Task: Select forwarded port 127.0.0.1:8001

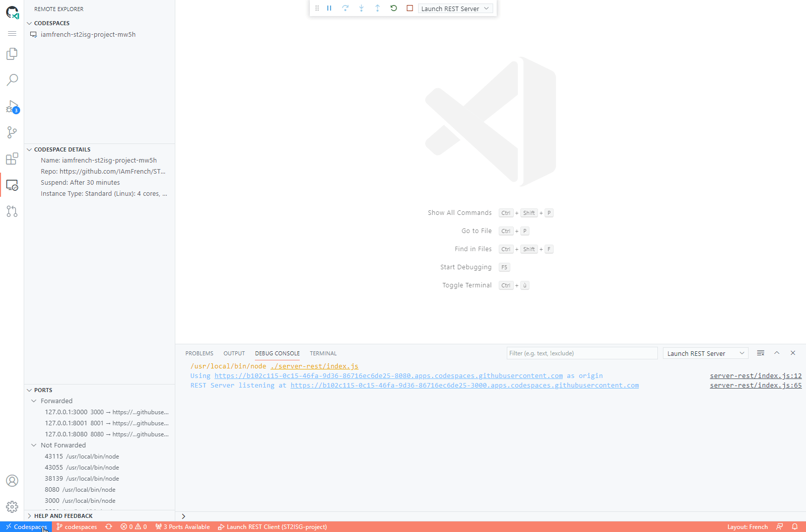Action: [99, 423]
